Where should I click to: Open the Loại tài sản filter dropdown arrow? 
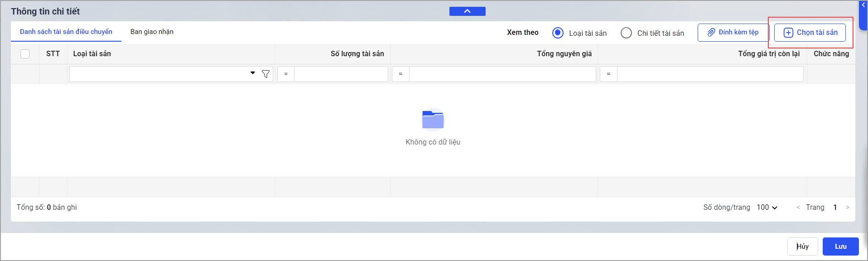[253, 73]
